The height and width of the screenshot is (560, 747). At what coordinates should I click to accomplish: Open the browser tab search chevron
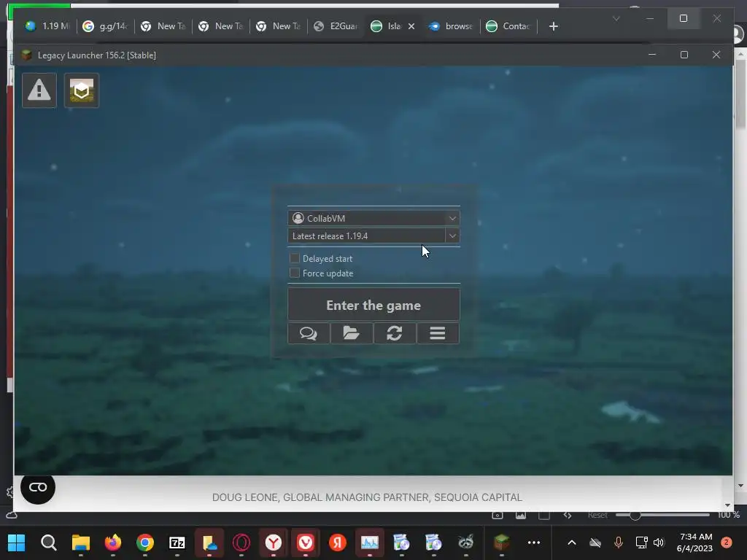click(616, 18)
